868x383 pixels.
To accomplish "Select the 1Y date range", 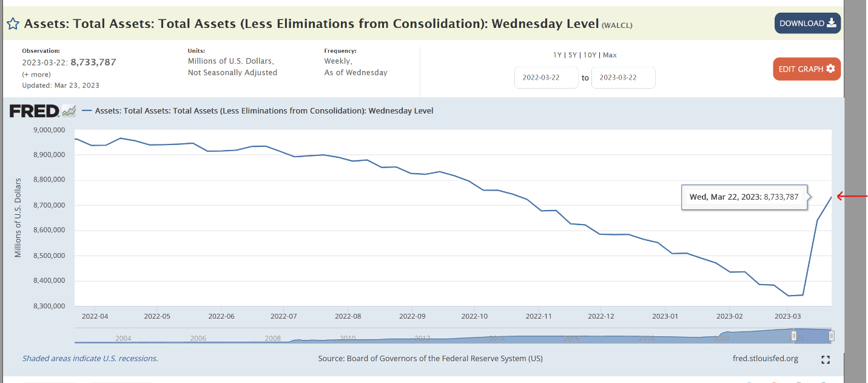I will (x=557, y=55).
